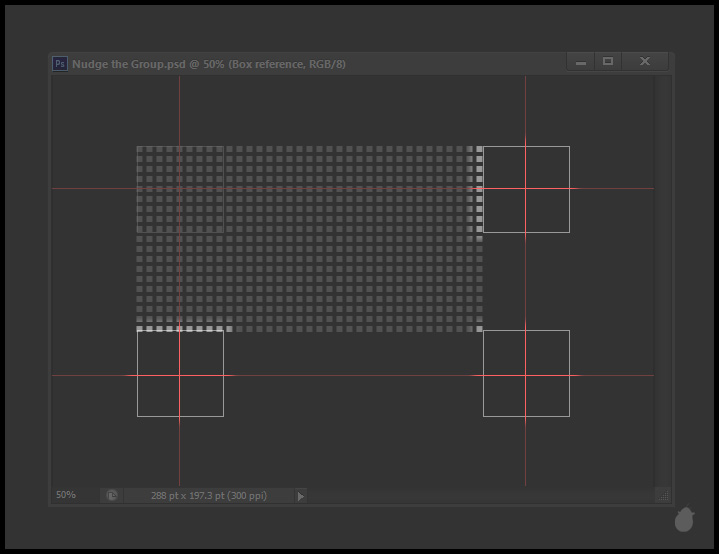The width and height of the screenshot is (719, 554).
Task: Click the lower gray horizontal guide
Action: pos(350,375)
